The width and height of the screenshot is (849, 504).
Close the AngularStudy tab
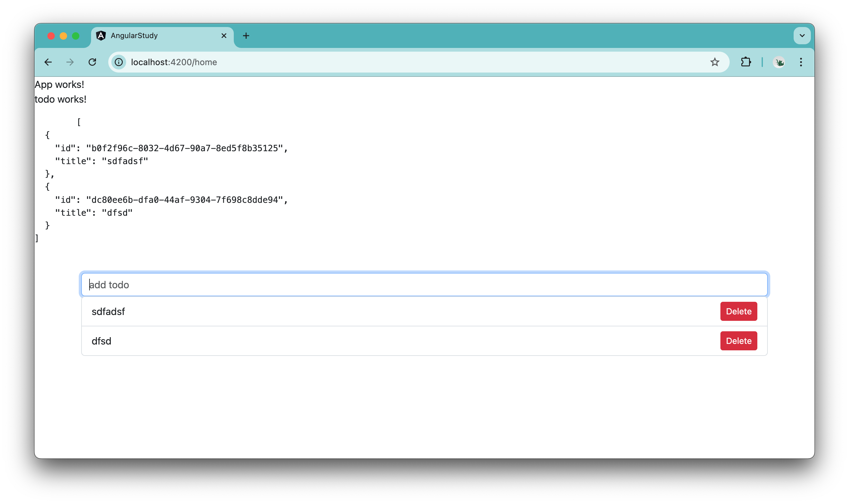point(224,35)
